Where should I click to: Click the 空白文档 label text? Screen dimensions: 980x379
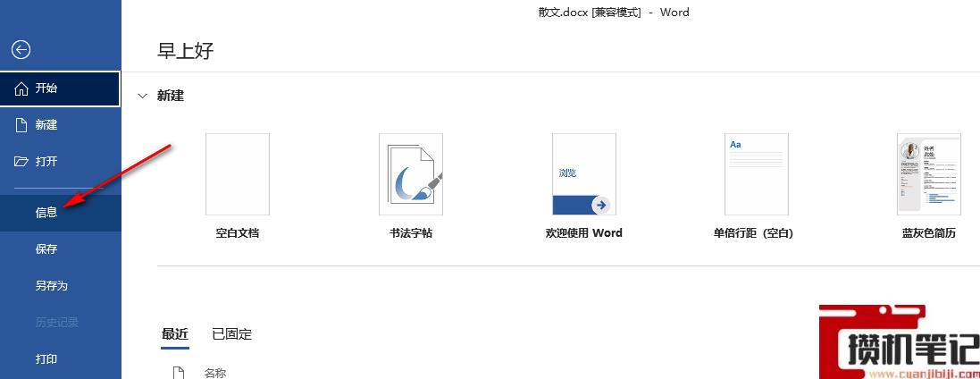[x=238, y=233]
